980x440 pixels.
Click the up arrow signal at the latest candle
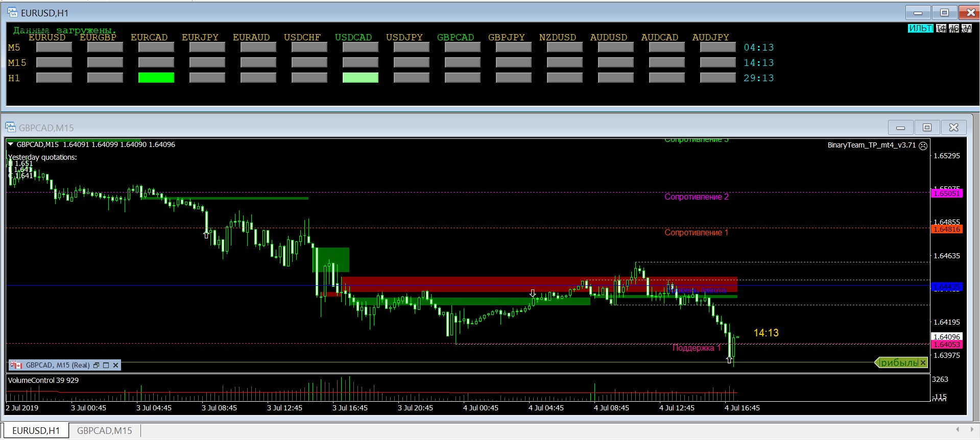click(x=729, y=360)
